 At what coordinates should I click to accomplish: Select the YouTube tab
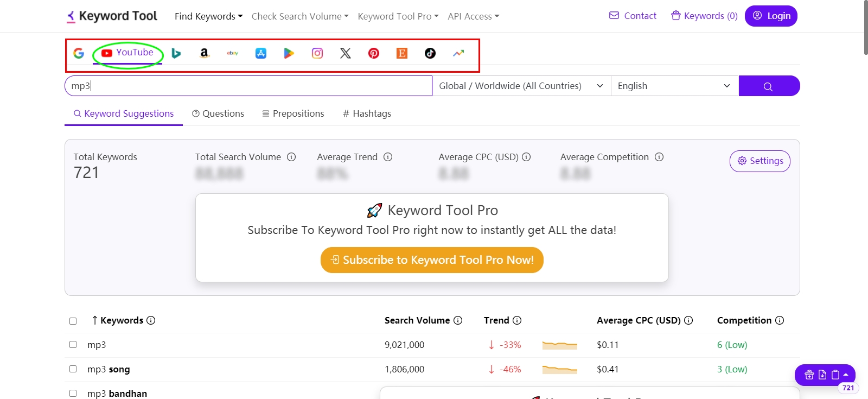[x=127, y=53]
